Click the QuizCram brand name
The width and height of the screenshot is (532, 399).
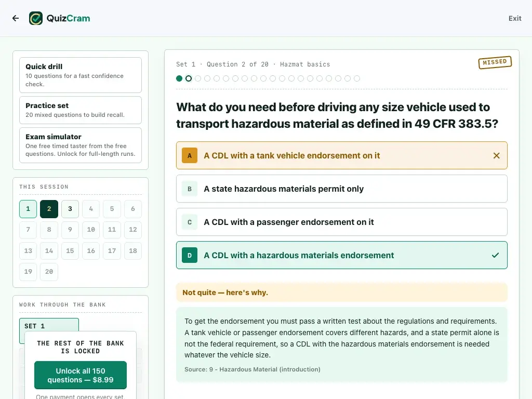(68, 18)
